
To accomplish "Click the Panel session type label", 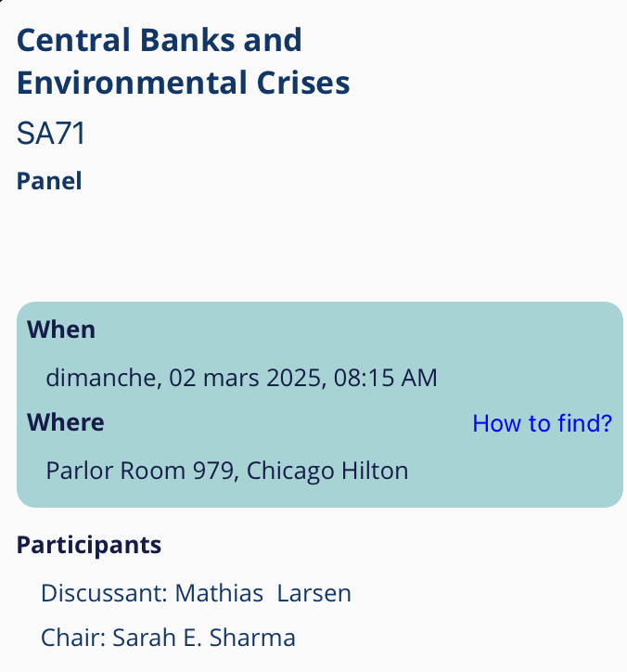I will tap(49, 181).
